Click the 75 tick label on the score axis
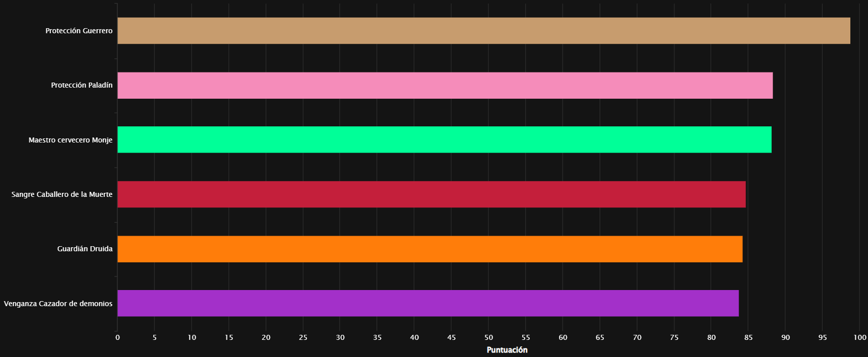Viewport: 868px width, 357px height. (x=674, y=337)
